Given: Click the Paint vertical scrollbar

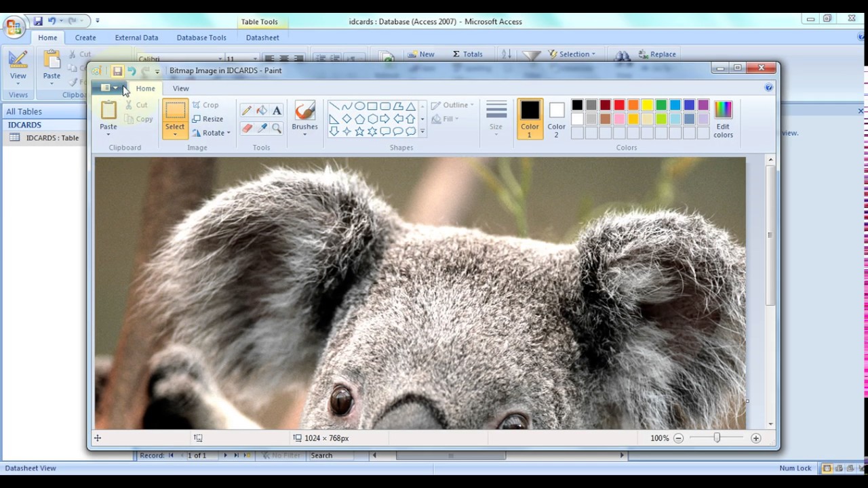Looking at the screenshot, I should (x=770, y=235).
